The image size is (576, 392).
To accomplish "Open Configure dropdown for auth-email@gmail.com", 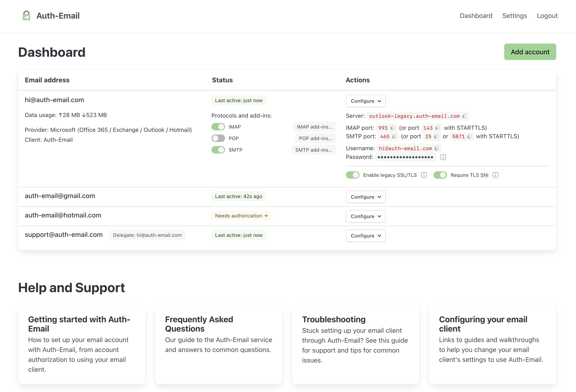I will (366, 197).
